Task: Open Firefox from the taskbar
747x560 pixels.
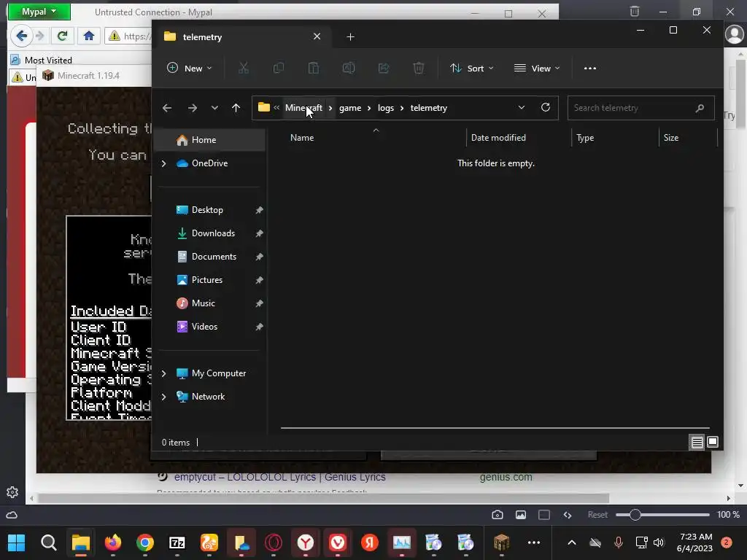Action: coord(113,542)
